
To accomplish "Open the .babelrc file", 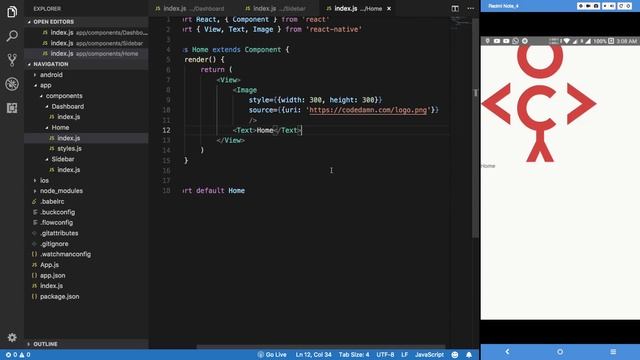I will [52, 202].
